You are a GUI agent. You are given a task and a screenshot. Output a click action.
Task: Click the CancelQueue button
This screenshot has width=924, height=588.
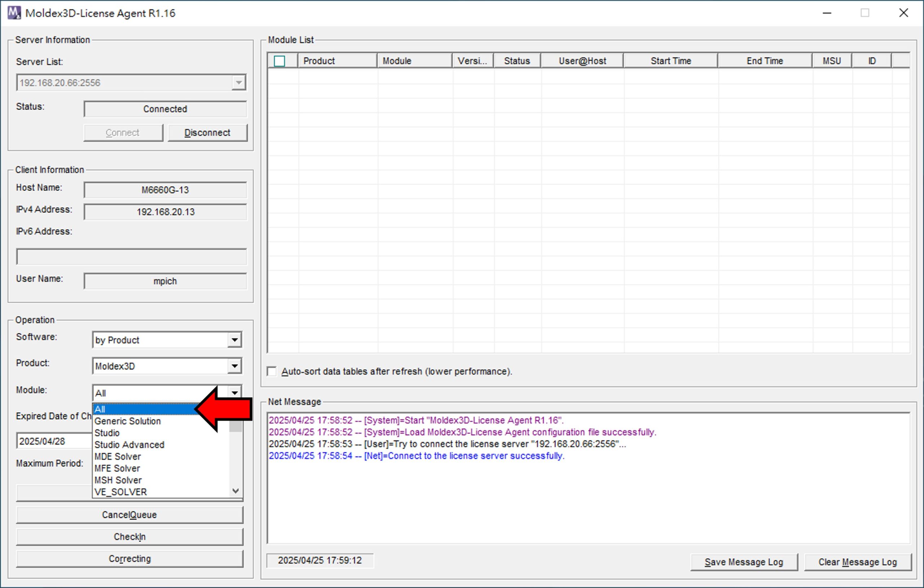(x=129, y=515)
